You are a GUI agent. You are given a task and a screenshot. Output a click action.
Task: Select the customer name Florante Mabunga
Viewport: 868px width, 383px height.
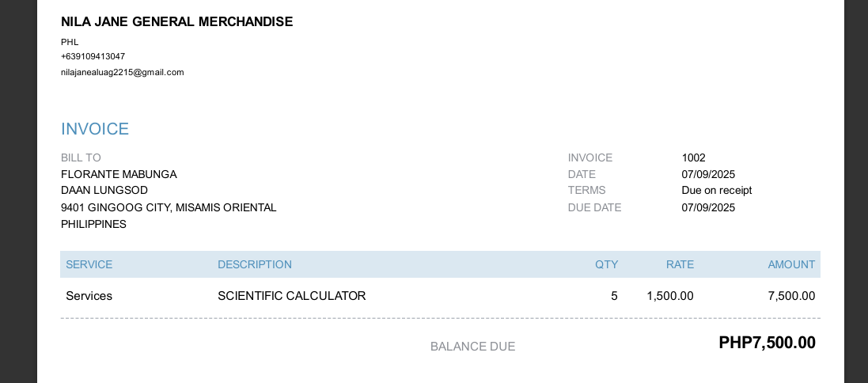(x=119, y=174)
